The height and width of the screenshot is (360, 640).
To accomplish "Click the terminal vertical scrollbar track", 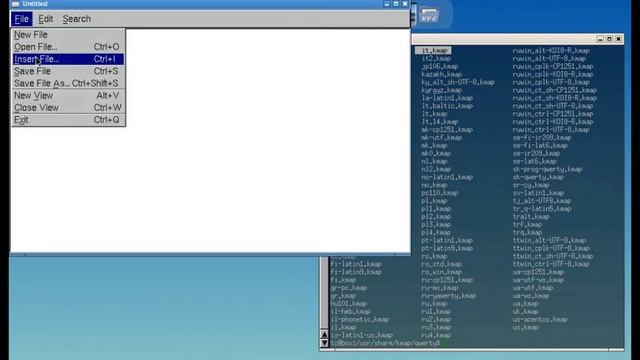I will pyautogui.click(x=324, y=293).
